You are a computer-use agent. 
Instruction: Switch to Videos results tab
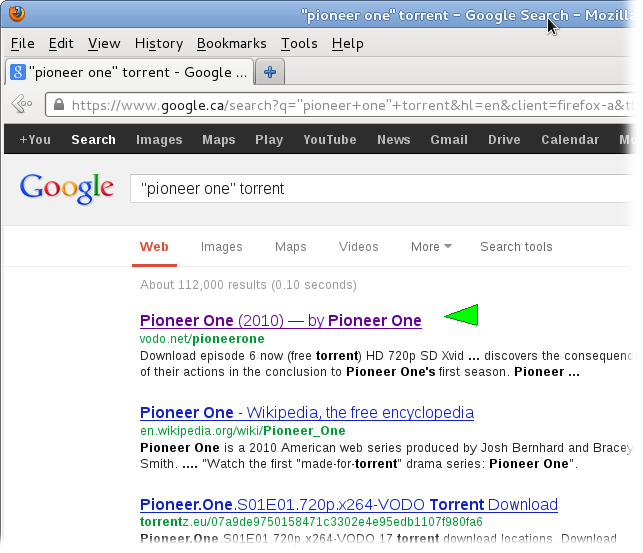[x=358, y=247]
